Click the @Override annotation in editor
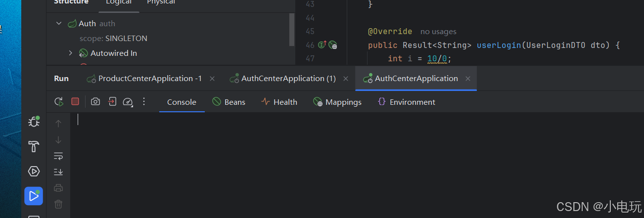Viewport: 644px width, 218px height. 390,32
